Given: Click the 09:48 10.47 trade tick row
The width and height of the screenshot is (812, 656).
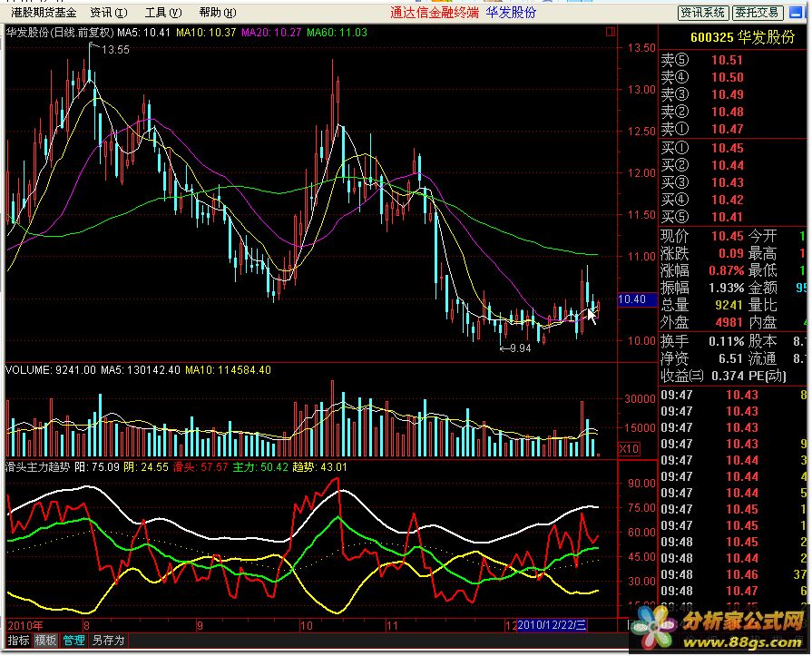Looking at the screenshot, I should tap(733, 592).
